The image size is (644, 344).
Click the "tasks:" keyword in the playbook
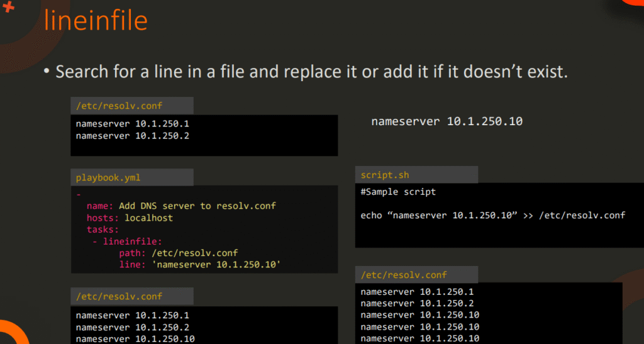(103, 230)
